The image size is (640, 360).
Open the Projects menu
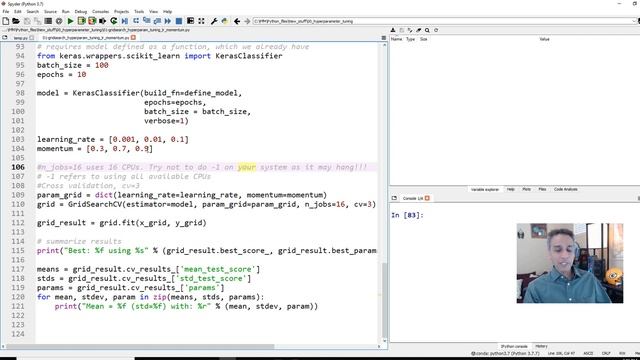tap(121, 11)
